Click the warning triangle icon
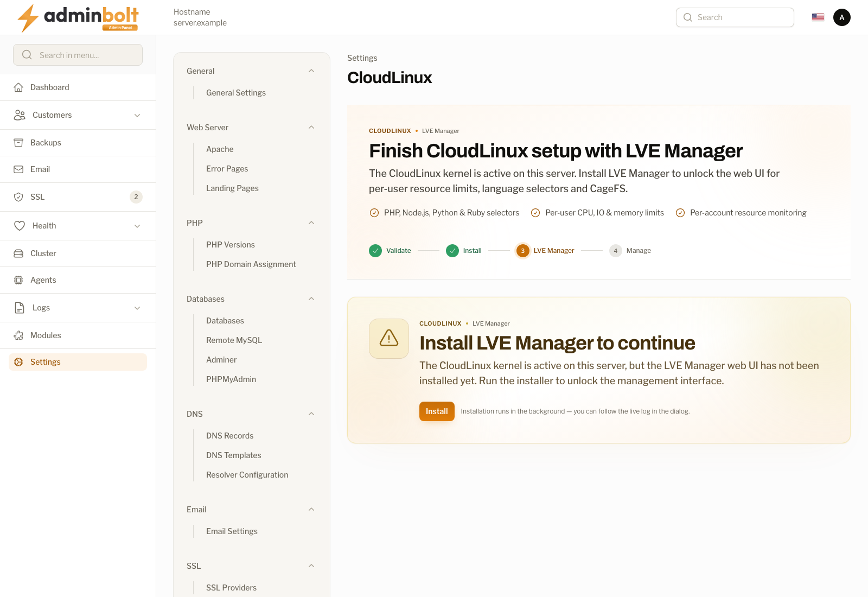The image size is (868, 597). (x=389, y=338)
